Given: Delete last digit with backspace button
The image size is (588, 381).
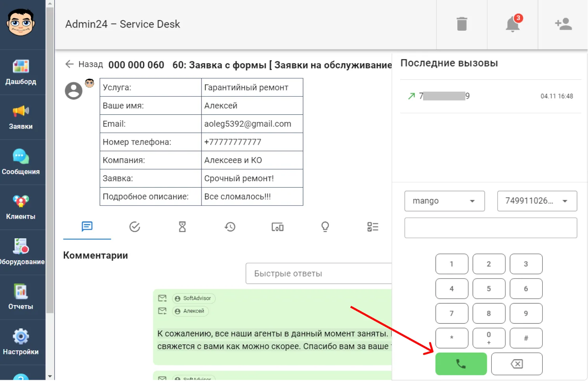Looking at the screenshot, I should tap(517, 364).
